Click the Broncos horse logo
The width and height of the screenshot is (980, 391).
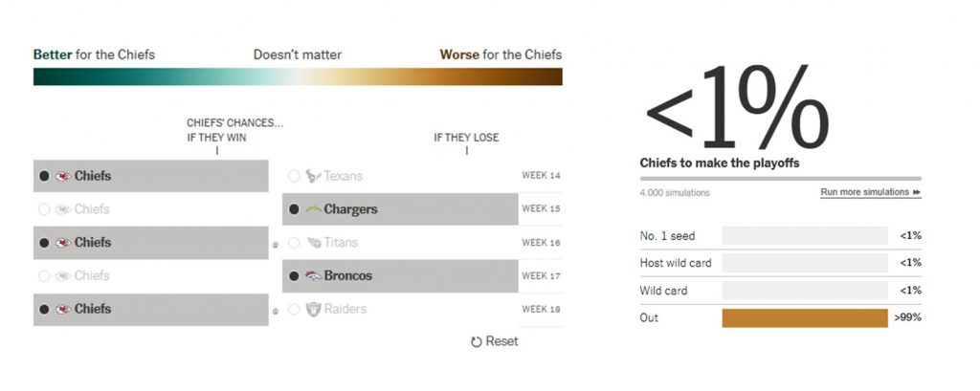(x=313, y=276)
